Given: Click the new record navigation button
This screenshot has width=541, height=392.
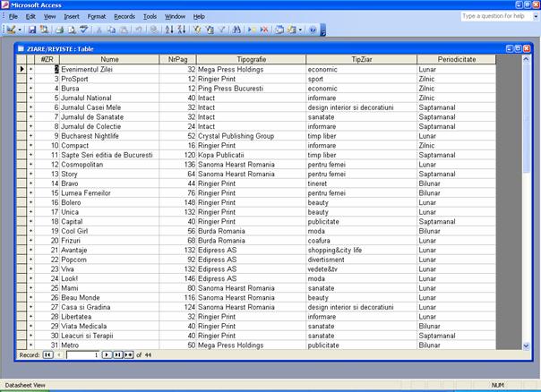Looking at the screenshot, I should click(x=128, y=354).
